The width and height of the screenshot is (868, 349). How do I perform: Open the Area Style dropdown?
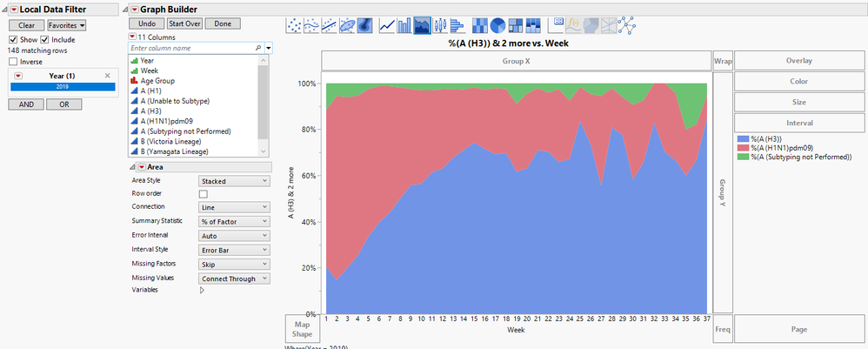(x=234, y=181)
